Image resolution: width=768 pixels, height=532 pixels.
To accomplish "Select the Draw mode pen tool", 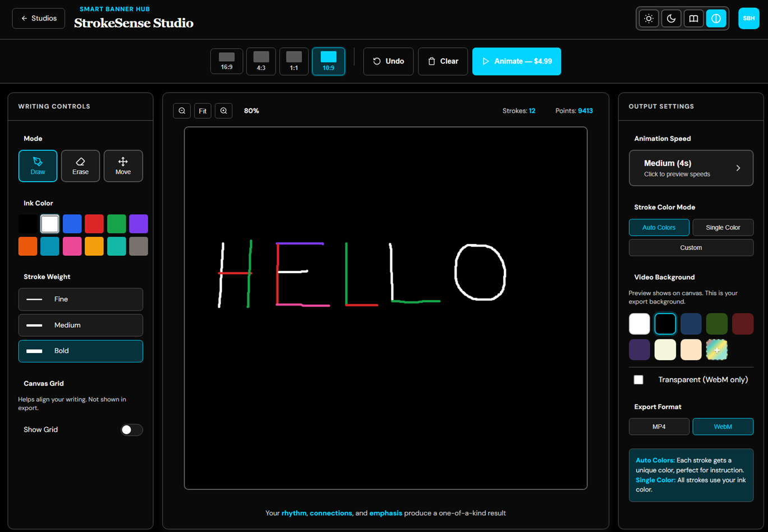I will click(38, 166).
